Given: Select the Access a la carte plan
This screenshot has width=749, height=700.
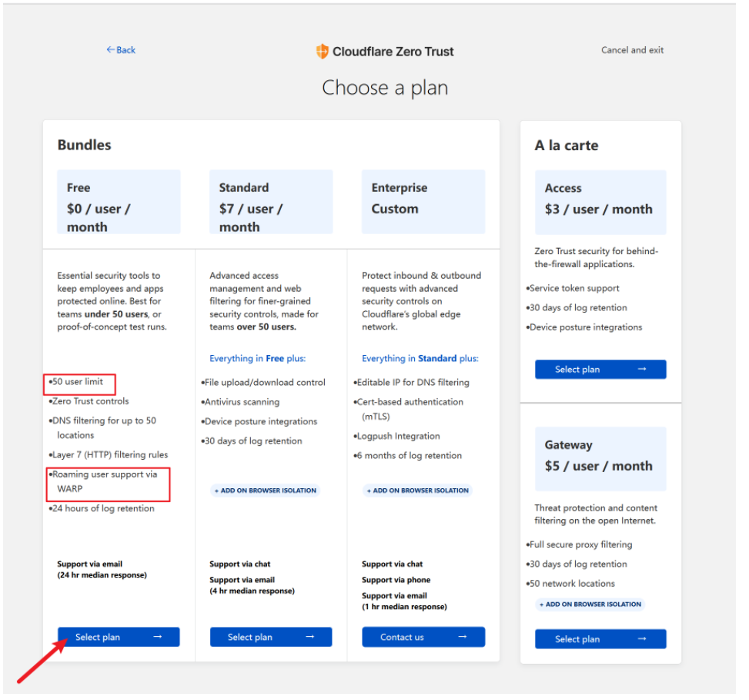Looking at the screenshot, I should [600, 370].
